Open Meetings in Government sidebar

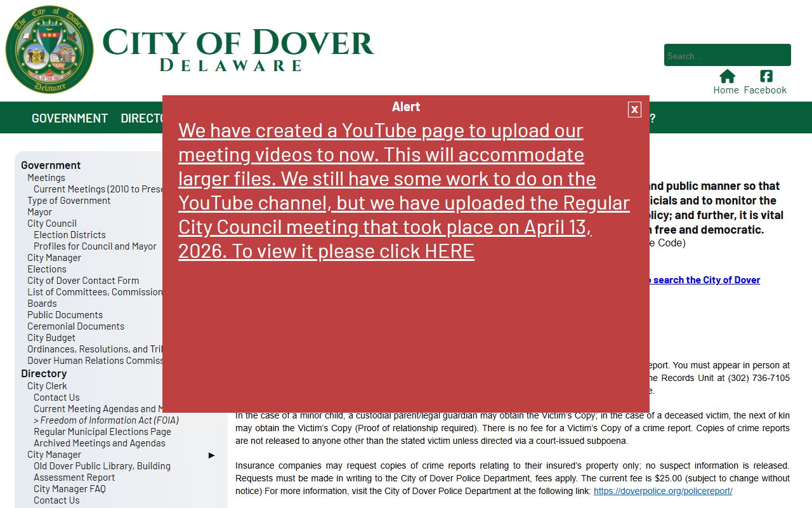46,178
